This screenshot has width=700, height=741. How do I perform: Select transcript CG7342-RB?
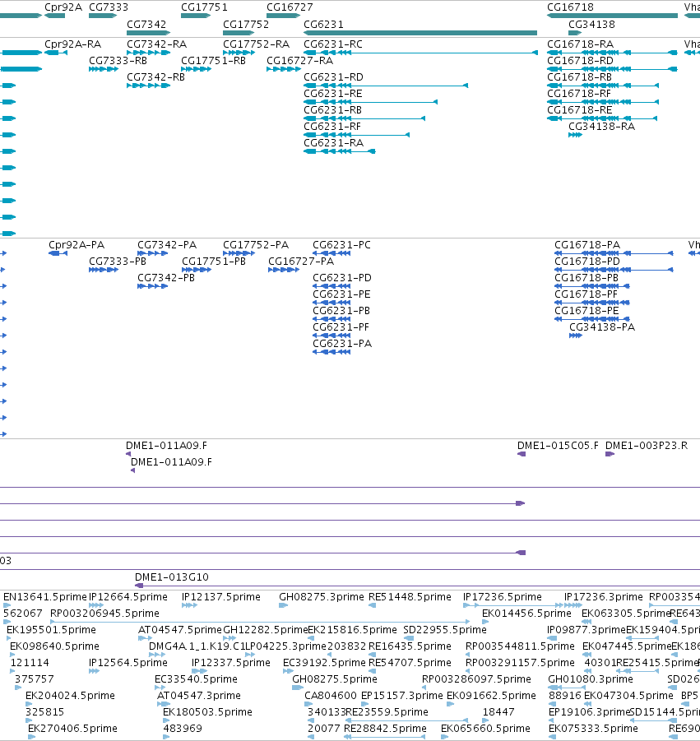point(156,77)
